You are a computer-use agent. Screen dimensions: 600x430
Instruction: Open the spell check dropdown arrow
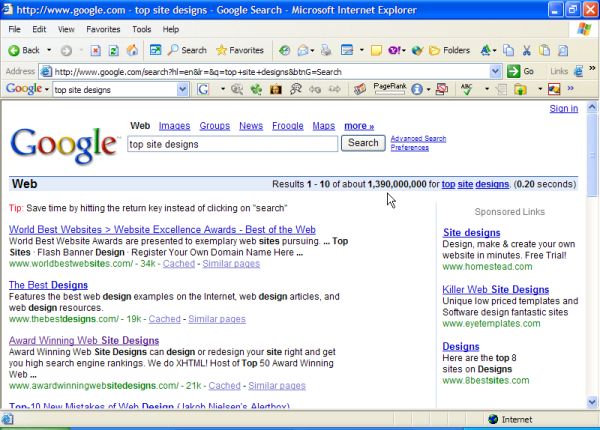pos(487,89)
